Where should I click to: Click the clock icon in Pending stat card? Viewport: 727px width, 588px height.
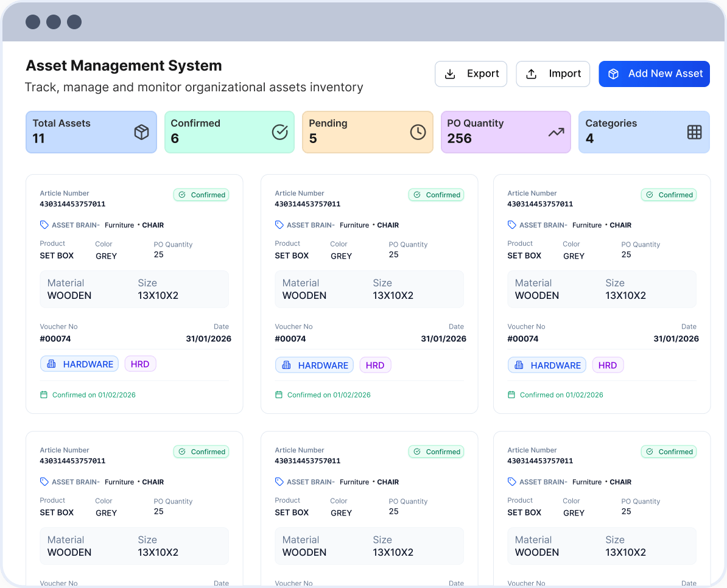[x=418, y=132]
